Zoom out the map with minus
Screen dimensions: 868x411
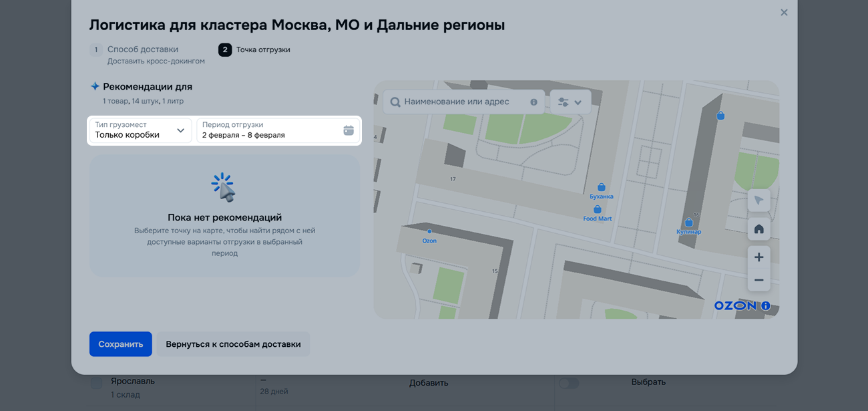[x=758, y=280]
